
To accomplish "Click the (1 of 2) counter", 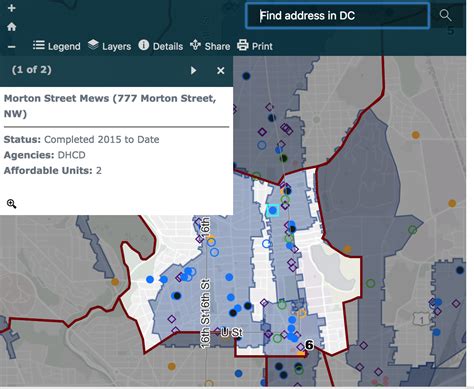I will point(32,70).
